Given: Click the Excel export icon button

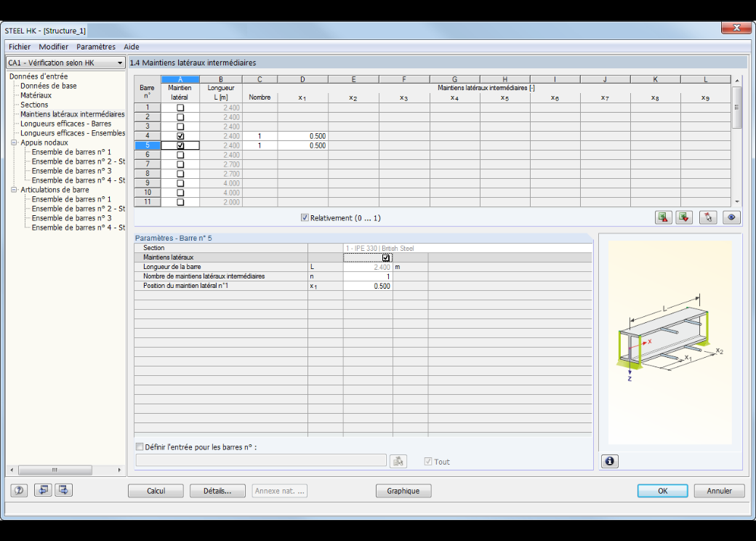Looking at the screenshot, I should tap(664, 217).
